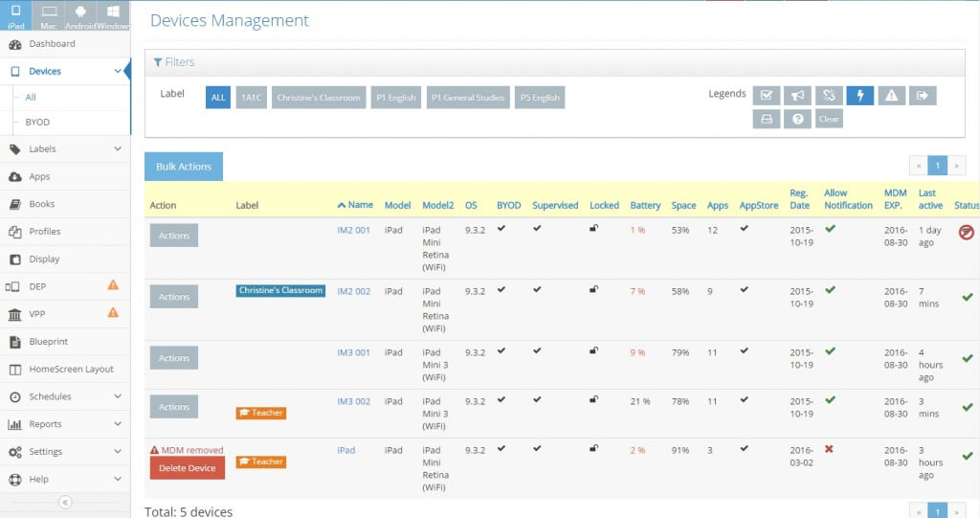Click the DEP warning triangle icon
Image resolution: width=980 pixels, height=518 pixels.
(113, 285)
